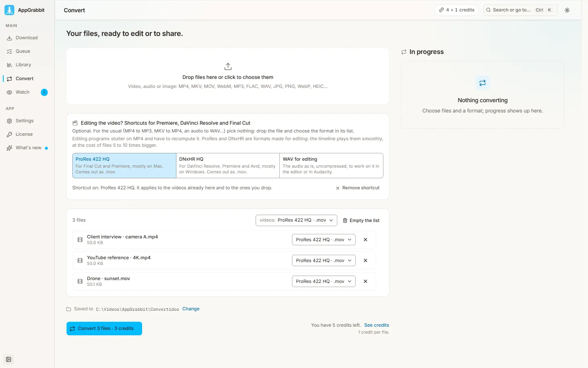Open the 4 + 1 credits indicator
The height and width of the screenshot is (368, 588).
pyautogui.click(x=457, y=10)
